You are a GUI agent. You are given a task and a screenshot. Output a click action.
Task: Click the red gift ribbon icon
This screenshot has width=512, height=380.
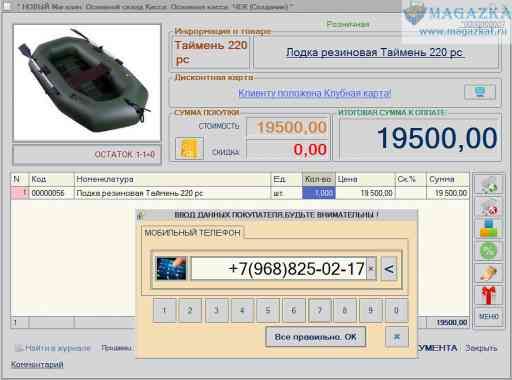[489, 295]
